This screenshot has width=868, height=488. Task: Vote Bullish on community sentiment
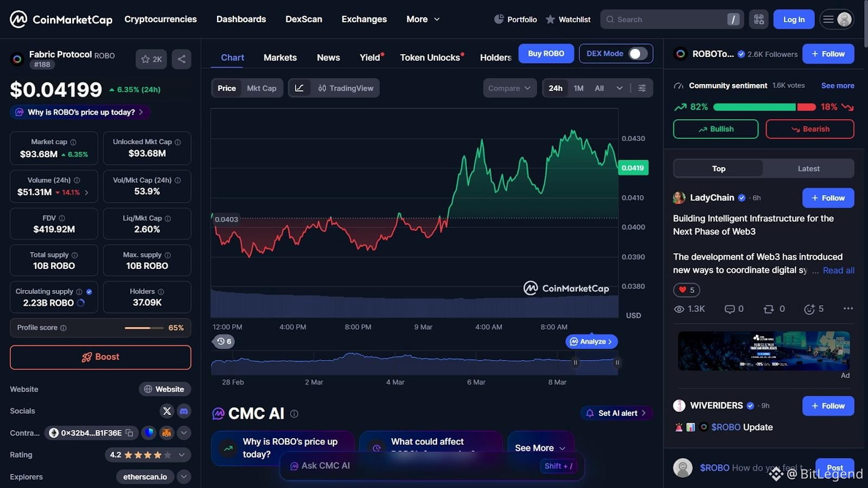click(x=716, y=129)
